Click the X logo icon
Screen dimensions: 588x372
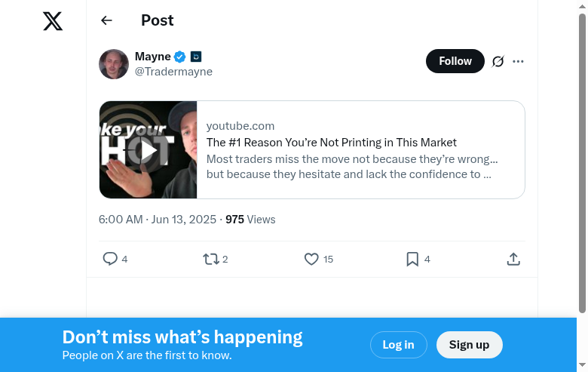click(53, 21)
